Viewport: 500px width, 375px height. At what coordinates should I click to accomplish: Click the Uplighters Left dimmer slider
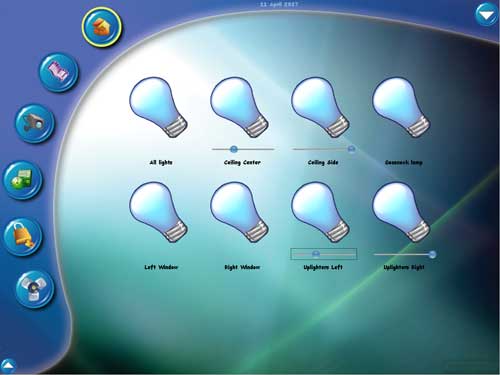pyautogui.click(x=323, y=254)
